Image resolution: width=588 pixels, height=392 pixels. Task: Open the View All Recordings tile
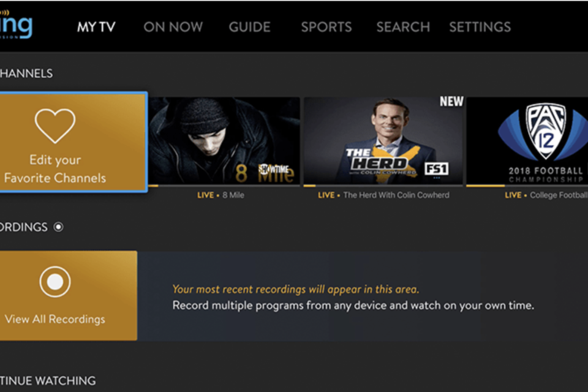click(x=69, y=296)
